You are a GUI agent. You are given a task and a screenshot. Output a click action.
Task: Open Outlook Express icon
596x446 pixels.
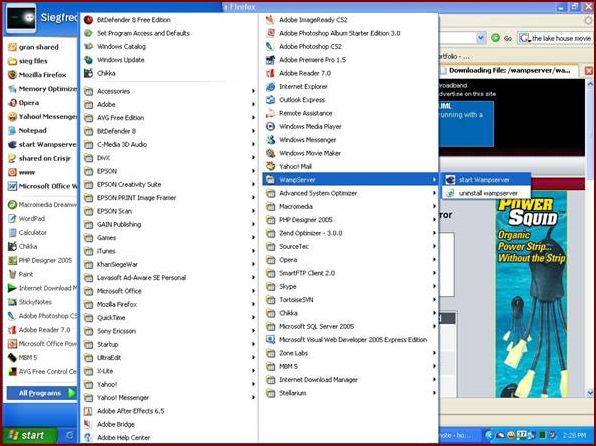point(270,100)
